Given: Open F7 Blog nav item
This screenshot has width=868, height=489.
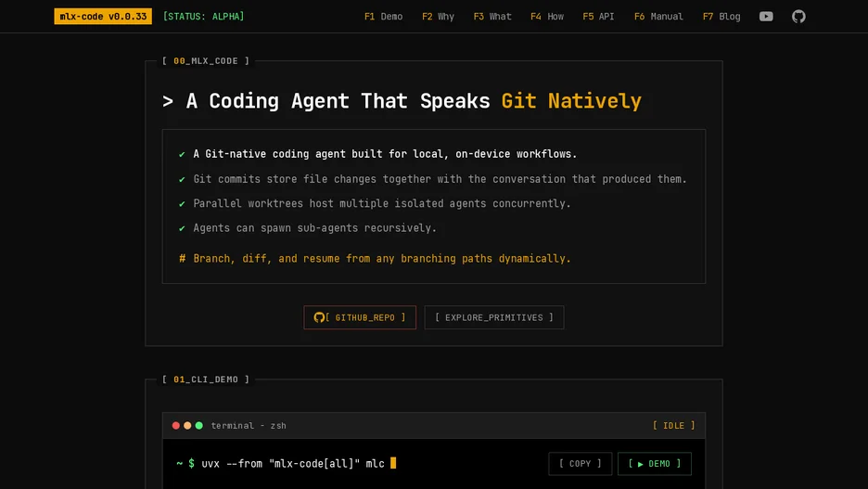Looking at the screenshot, I should click(721, 17).
